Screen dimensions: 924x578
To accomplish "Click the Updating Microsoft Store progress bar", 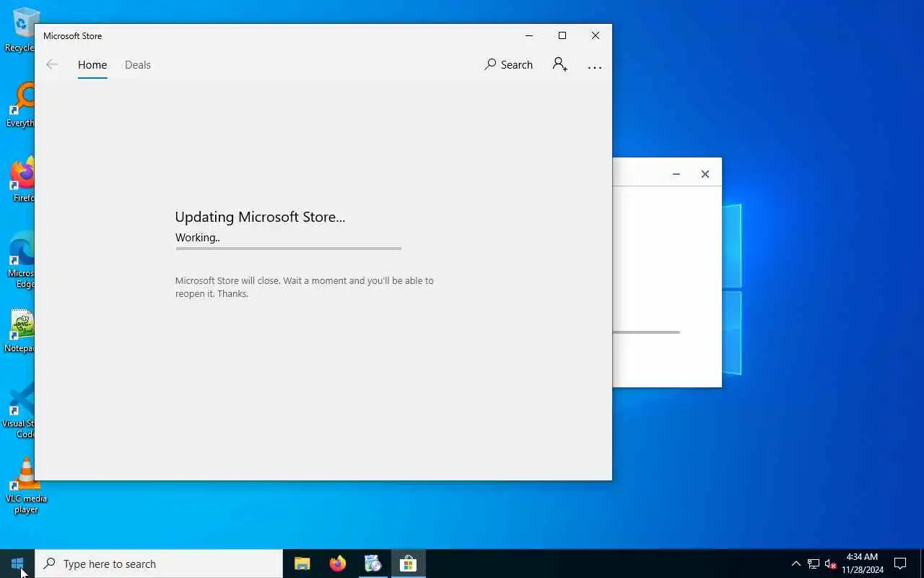I will tap(288, 248).
